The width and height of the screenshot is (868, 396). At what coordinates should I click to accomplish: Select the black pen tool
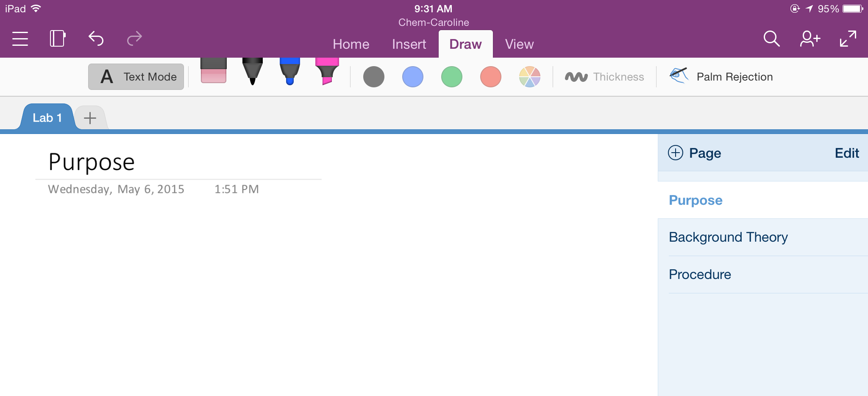[252, 71]
